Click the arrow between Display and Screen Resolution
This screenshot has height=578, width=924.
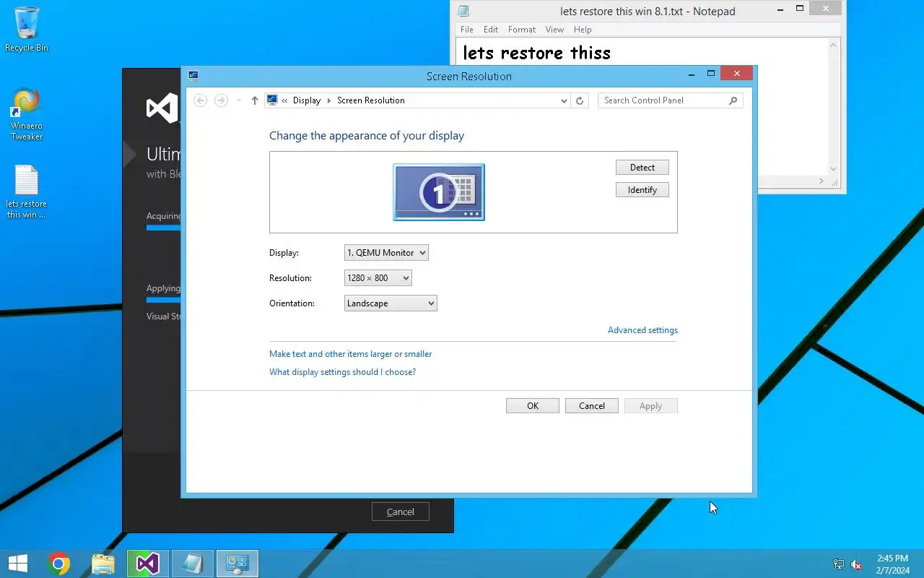click(329, 100)
